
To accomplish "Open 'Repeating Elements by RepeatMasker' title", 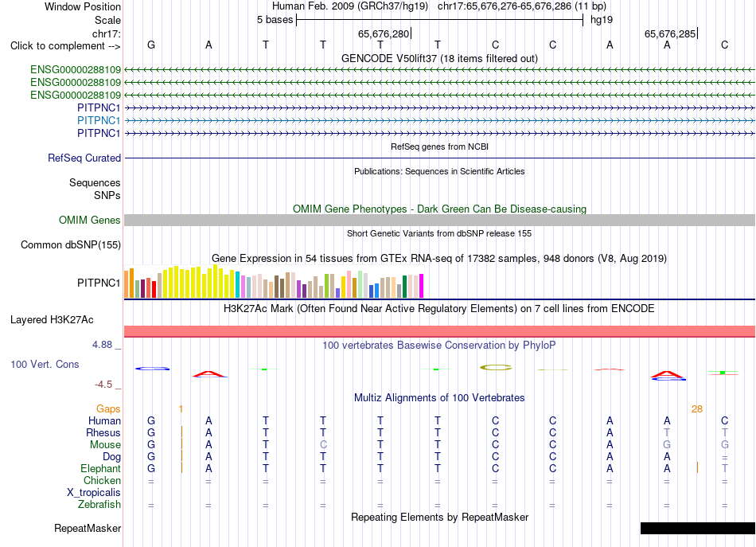I will [439, 517].
